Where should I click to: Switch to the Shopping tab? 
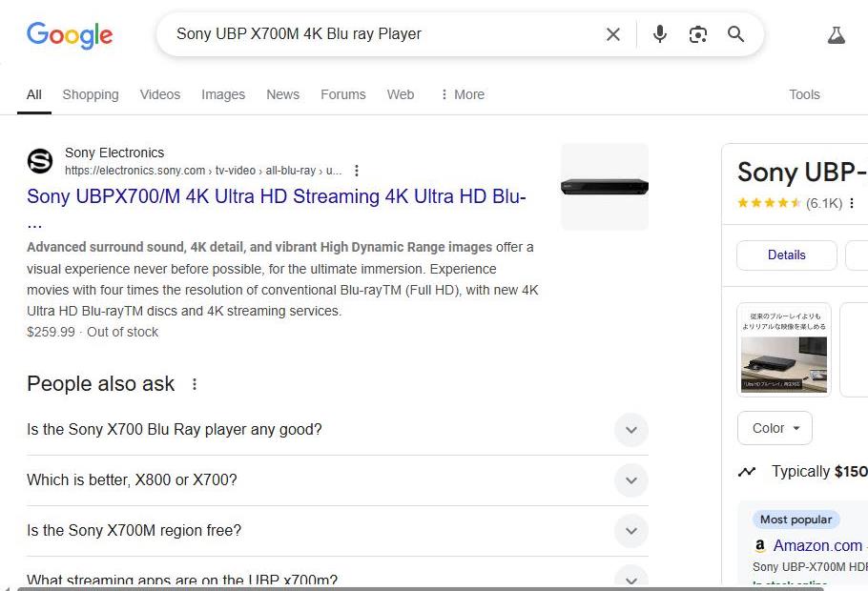(x=91, y=94)
